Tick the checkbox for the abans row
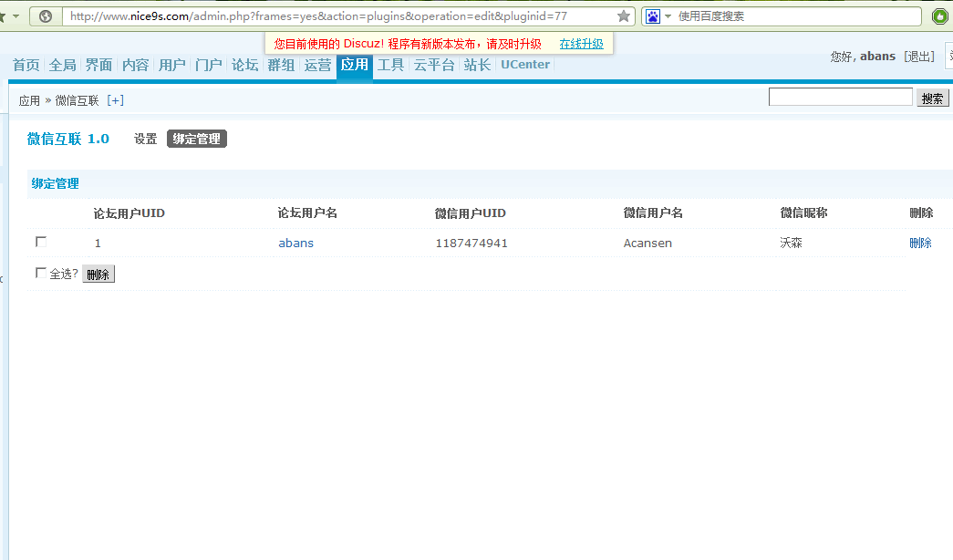The height and width of the screenshot is (560, 953). (41, 242)
